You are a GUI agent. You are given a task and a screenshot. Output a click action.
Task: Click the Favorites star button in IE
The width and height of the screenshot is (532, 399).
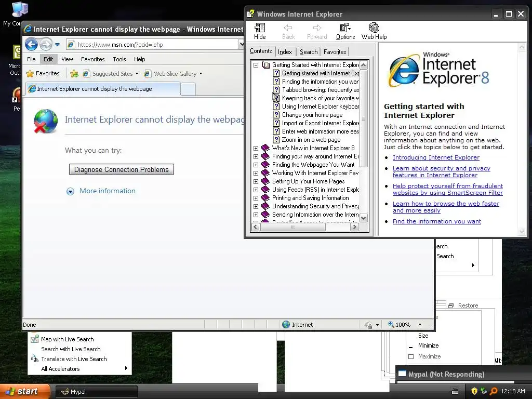pyautogui.click(x=43, y=73)
